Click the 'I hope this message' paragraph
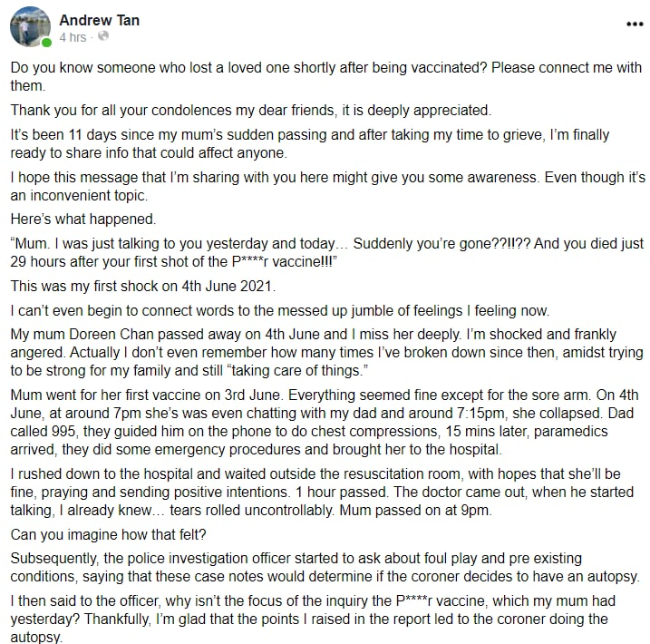 tap(328, 186)
